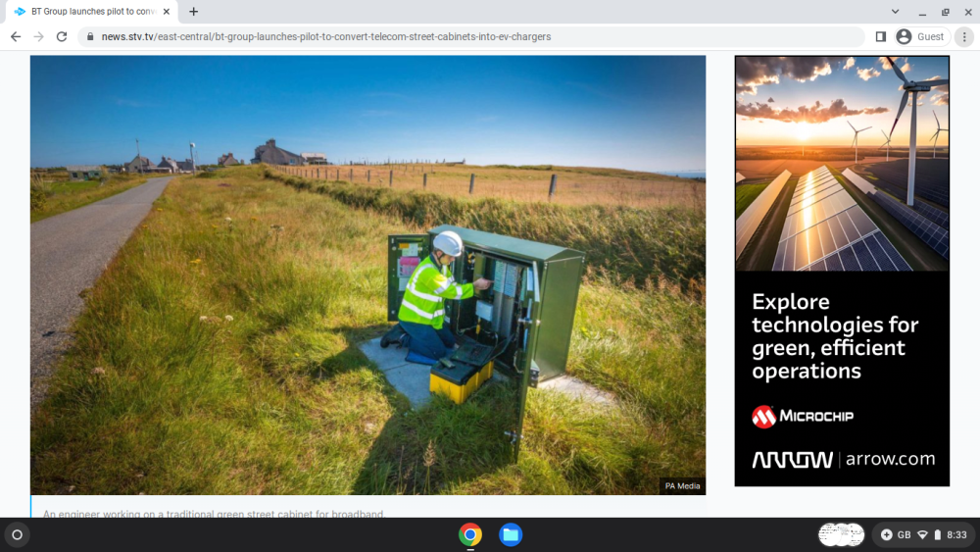Viewport: 980px width, 552px height.
Task: Click the arrow.com link in the ad
Action: [x=890, y=459]
